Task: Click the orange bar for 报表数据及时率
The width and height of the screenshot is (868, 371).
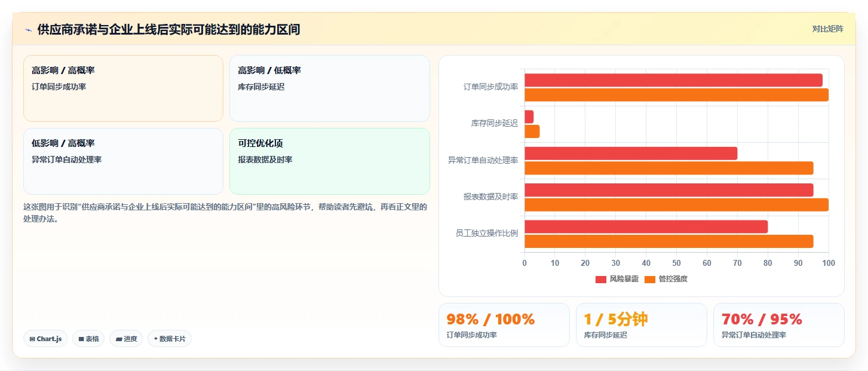Action: [x=676, y=204]
